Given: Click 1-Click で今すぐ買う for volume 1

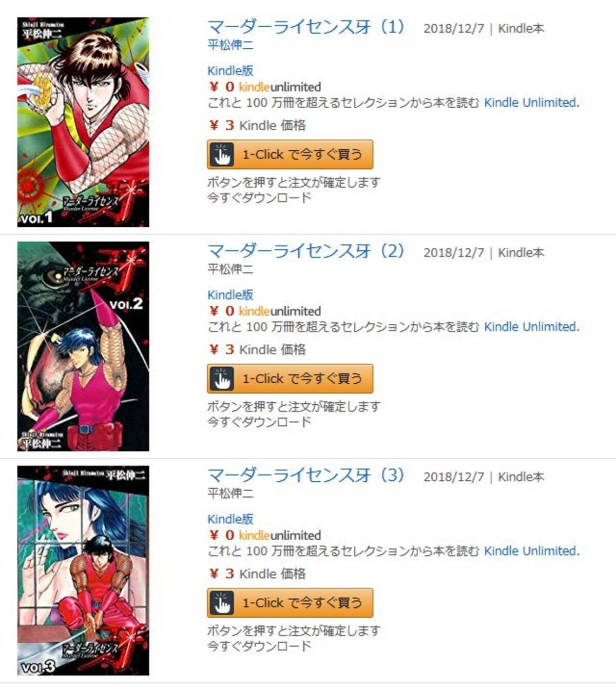Looking at the screenshot, I should point(290,154).
